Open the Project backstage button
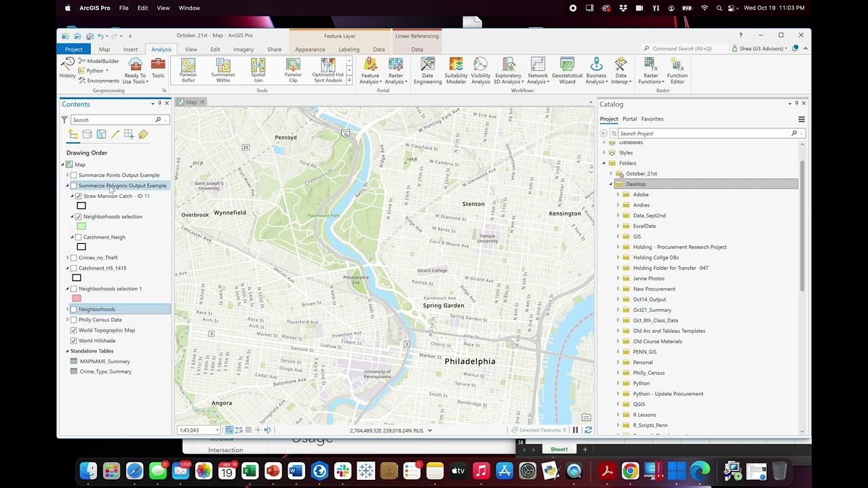The width and height of the screenshot is (868, 488). pos(74,49)
